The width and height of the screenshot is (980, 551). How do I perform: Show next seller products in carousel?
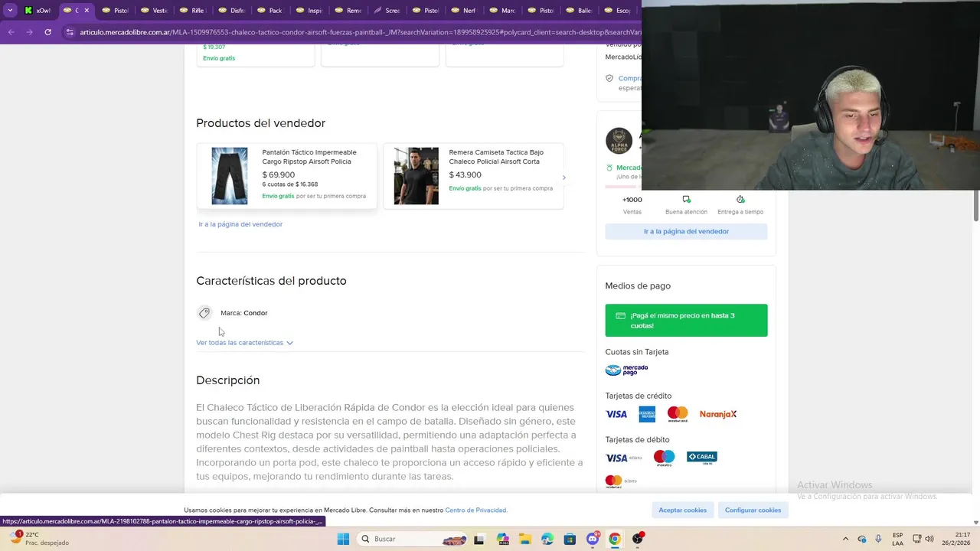pos(564,178)
